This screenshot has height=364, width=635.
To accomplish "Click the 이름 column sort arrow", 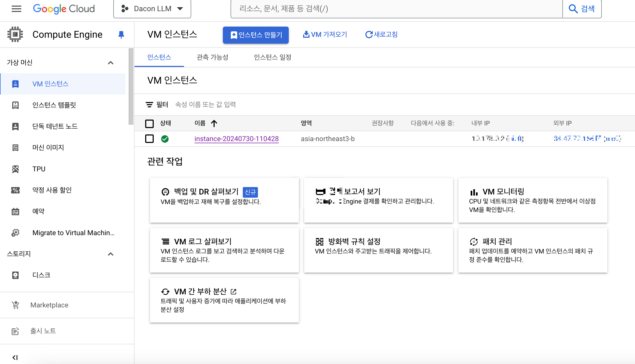I will pos(214,123).
